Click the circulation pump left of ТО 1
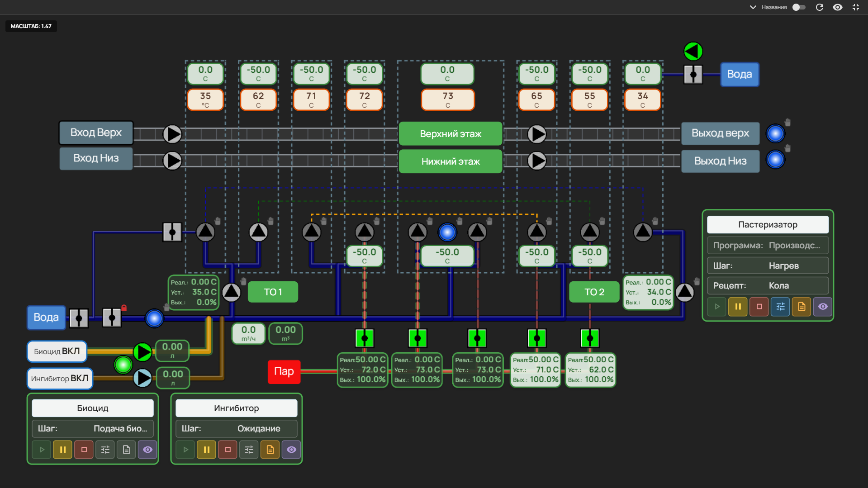This screenshot has width=868, height=488. [231, 292]
